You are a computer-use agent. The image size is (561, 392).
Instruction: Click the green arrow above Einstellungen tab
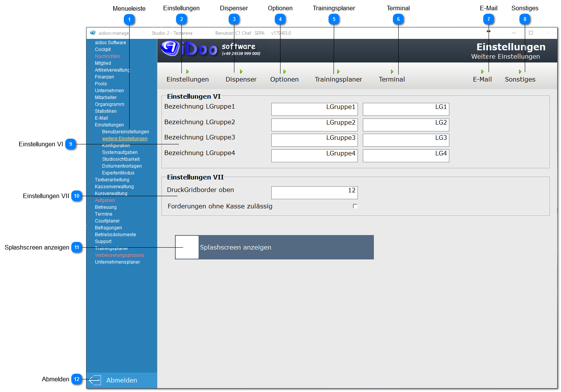tap(188, 72)
